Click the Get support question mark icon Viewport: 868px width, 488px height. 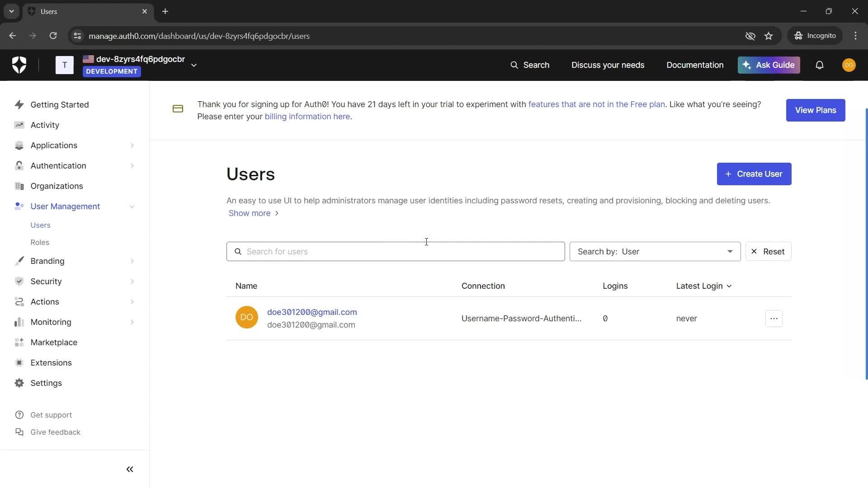pos(19,415)
